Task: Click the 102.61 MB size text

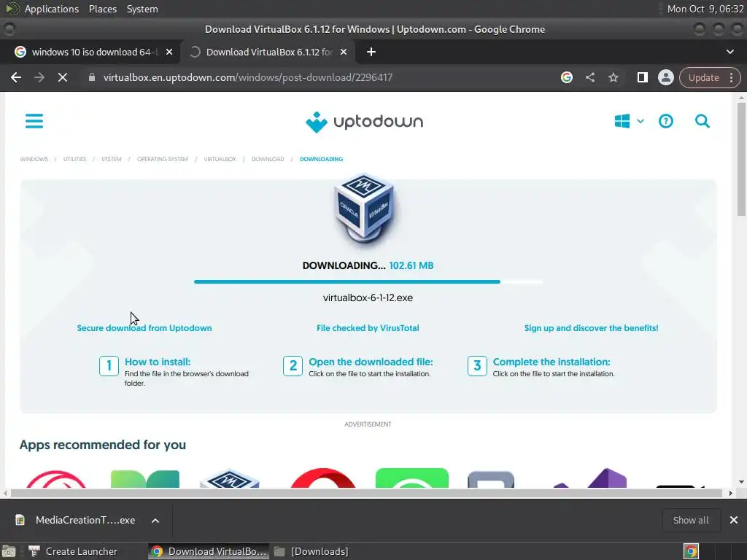Action: [411, 265]
